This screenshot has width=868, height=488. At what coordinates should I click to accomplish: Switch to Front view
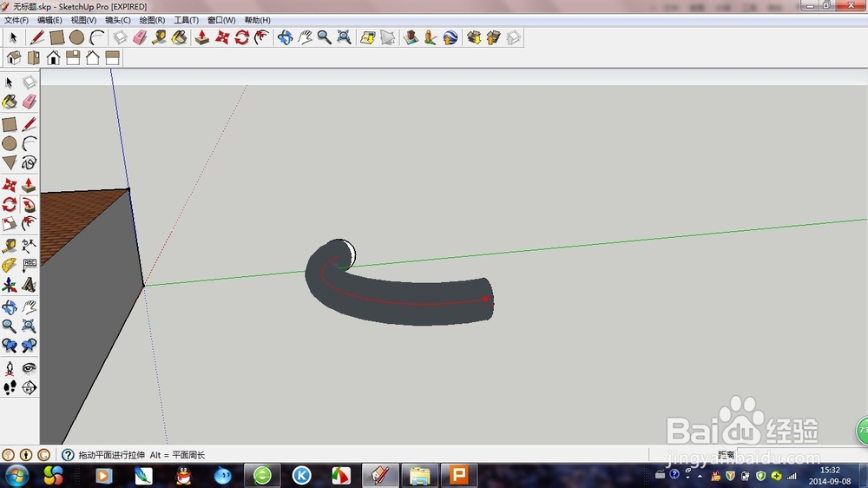coord(53,57)
